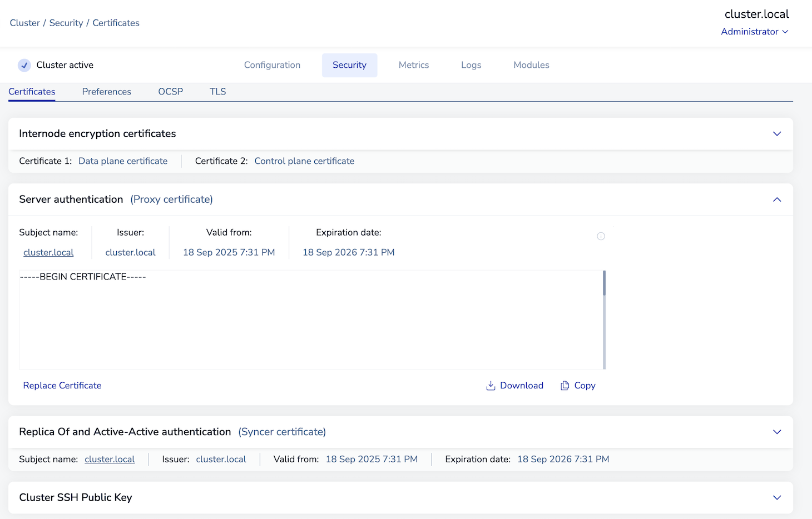Switch to the Metrics tab
Image resolution: width=812 pixels, height=519 pixels.
point(413,65)
